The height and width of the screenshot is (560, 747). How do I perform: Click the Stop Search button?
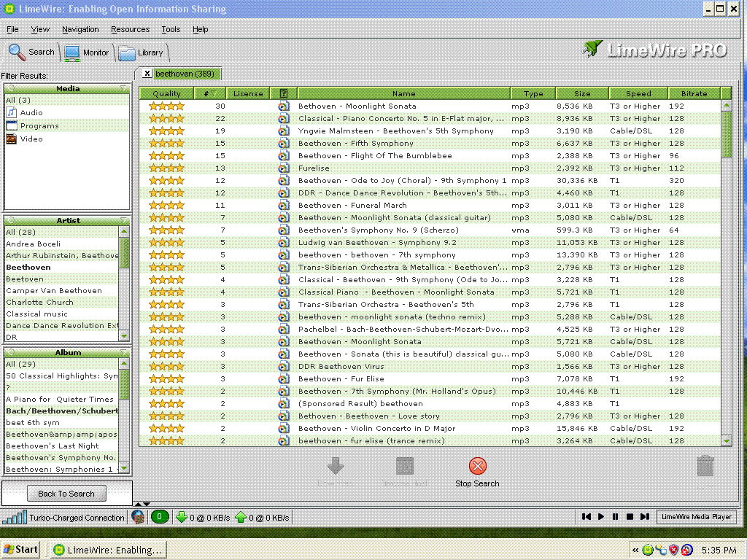477,472
